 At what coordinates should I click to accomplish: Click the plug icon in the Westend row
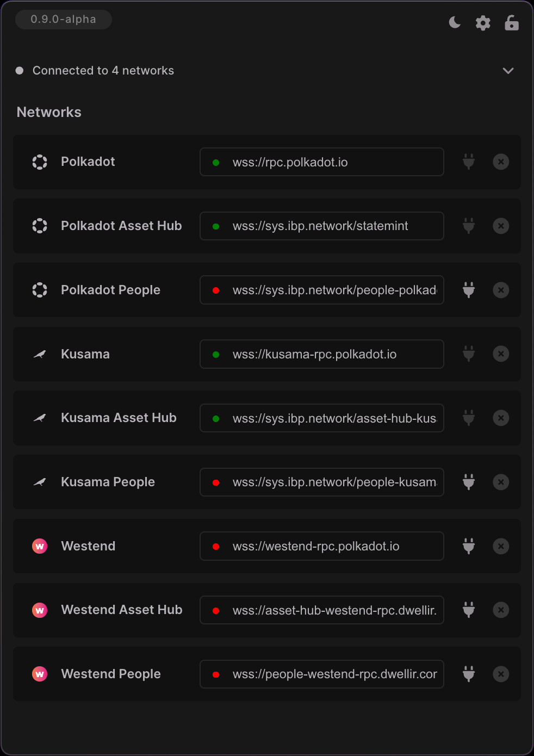click(469, 546)
